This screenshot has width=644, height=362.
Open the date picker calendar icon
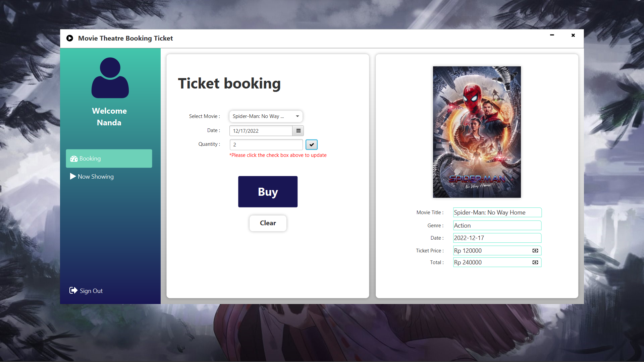point(298,131)
